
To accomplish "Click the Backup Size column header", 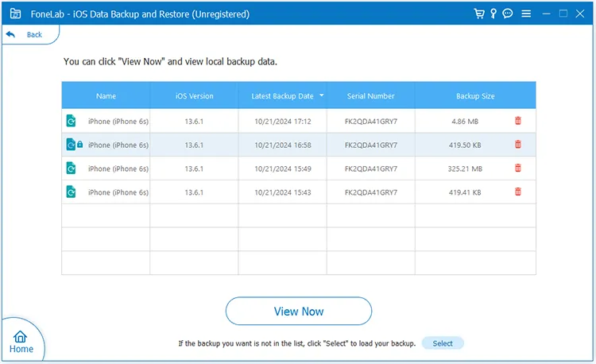I will coord(475,96).
